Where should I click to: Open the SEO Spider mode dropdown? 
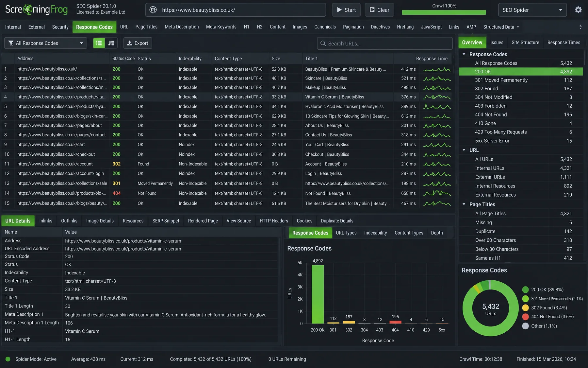point(532,10)
